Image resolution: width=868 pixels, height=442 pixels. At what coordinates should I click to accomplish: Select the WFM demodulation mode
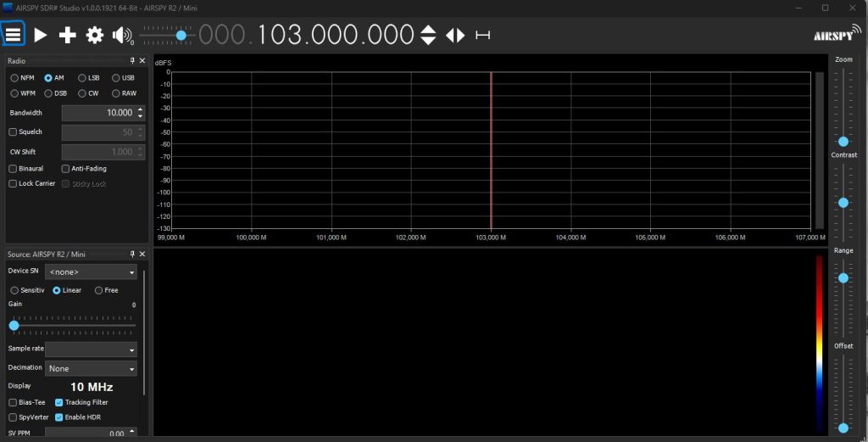(14, 93)
